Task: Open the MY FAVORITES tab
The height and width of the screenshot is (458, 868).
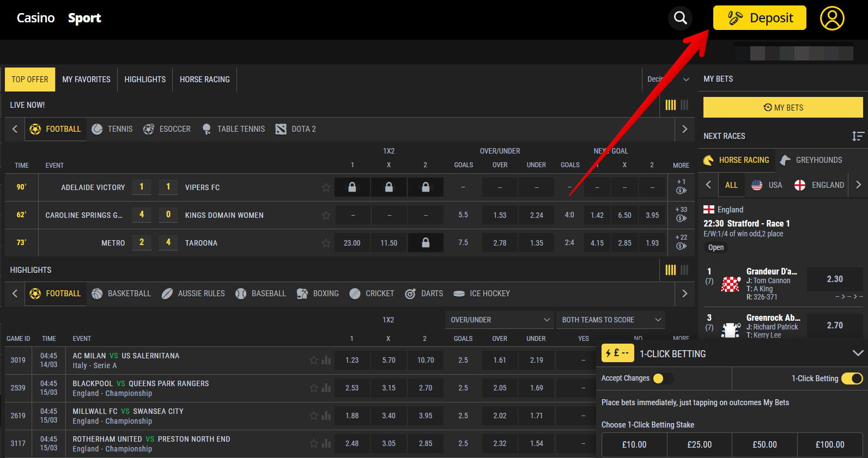Action: point(86,80)
